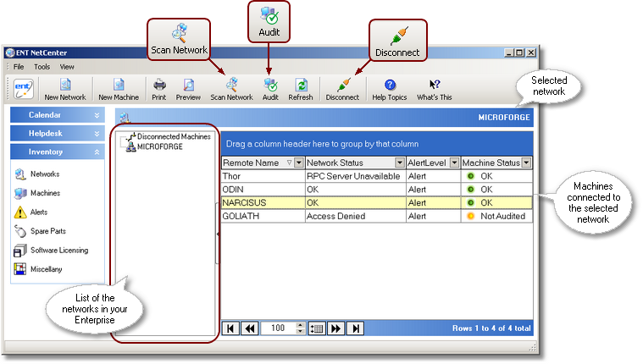This screenshot has width=643, height=364.
Task: Click Not Audited machine status cell
Action: pos(497,217)
